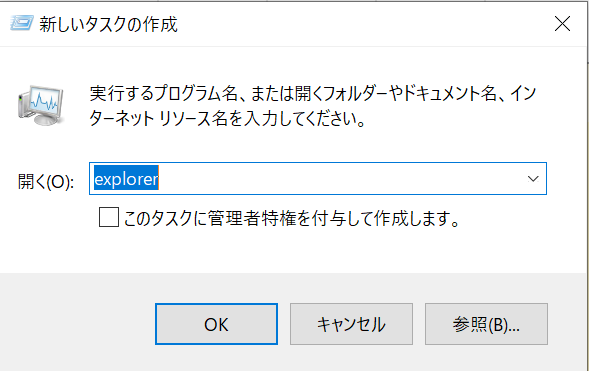Open file browser via 参照(B)... button

pos(486,324)
